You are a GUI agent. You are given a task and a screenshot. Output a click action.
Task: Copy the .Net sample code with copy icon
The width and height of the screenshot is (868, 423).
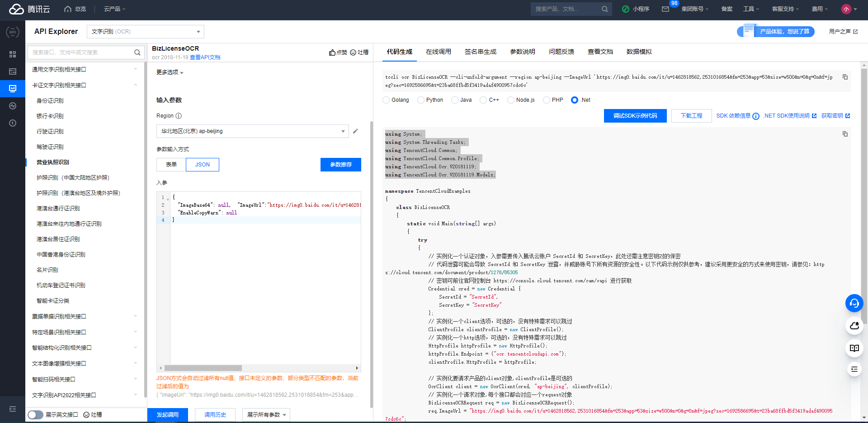point(845,134)
